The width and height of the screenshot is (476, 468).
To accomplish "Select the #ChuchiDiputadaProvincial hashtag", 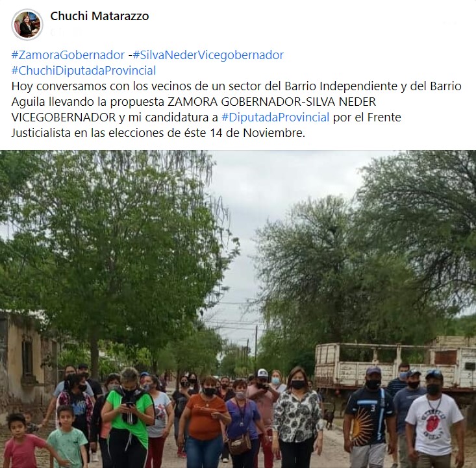I will (x=84, y=70).
